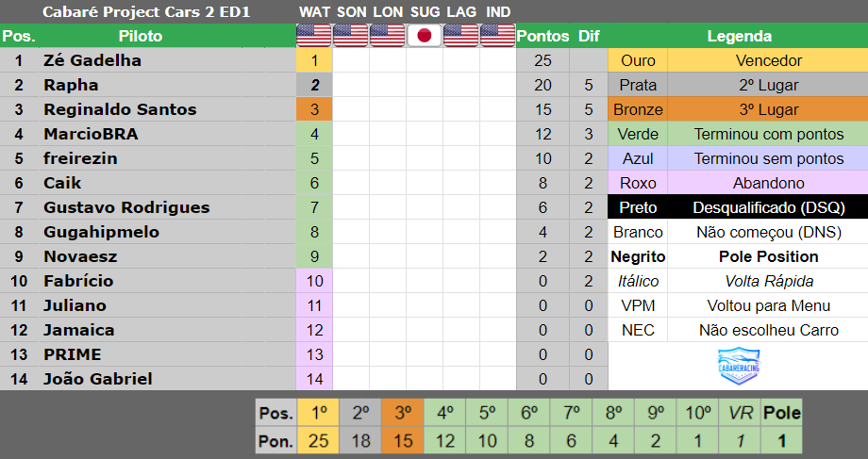Click the US flag under SON
Screen dimensions: 868x459
(351, 36)
